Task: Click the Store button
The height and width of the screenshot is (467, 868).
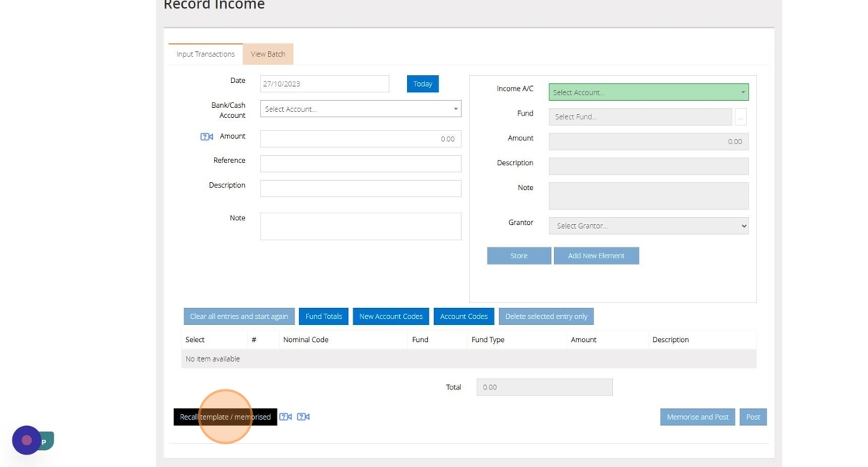Action: pyautogui.click(x=518, y=255)
